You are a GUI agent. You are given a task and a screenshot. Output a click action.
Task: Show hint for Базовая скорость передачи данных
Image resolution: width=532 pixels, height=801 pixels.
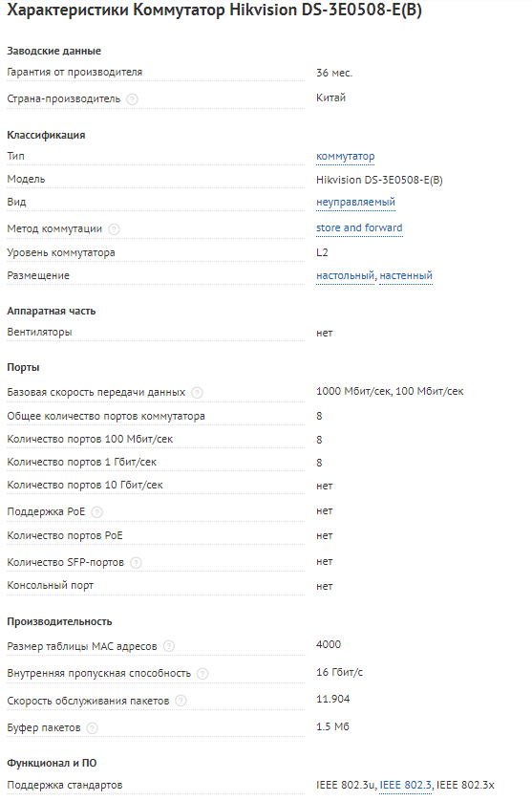[x=197, y=393]
